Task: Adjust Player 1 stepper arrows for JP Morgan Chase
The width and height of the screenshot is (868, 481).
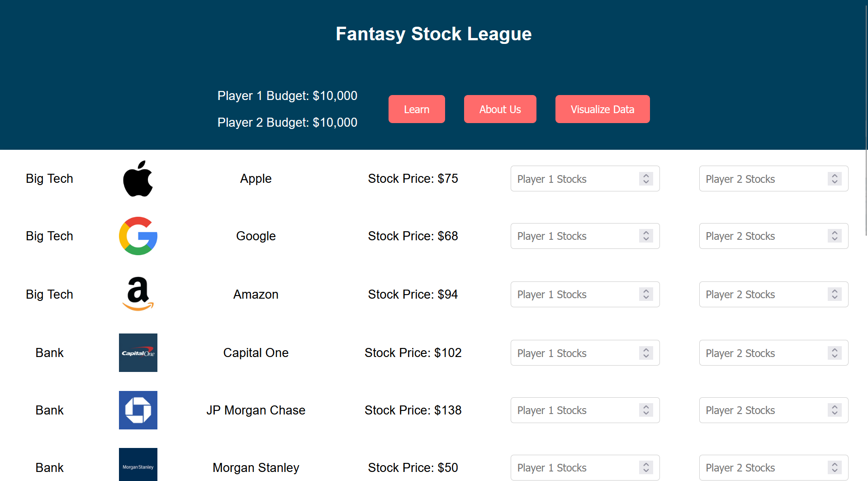Action: (x=646, y=410)
